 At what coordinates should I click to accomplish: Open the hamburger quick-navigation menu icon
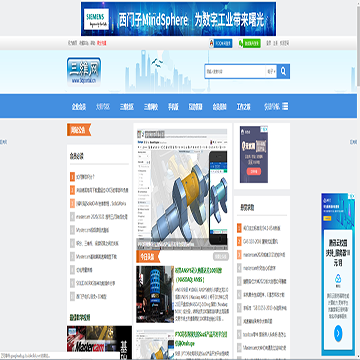coord(285,107)
